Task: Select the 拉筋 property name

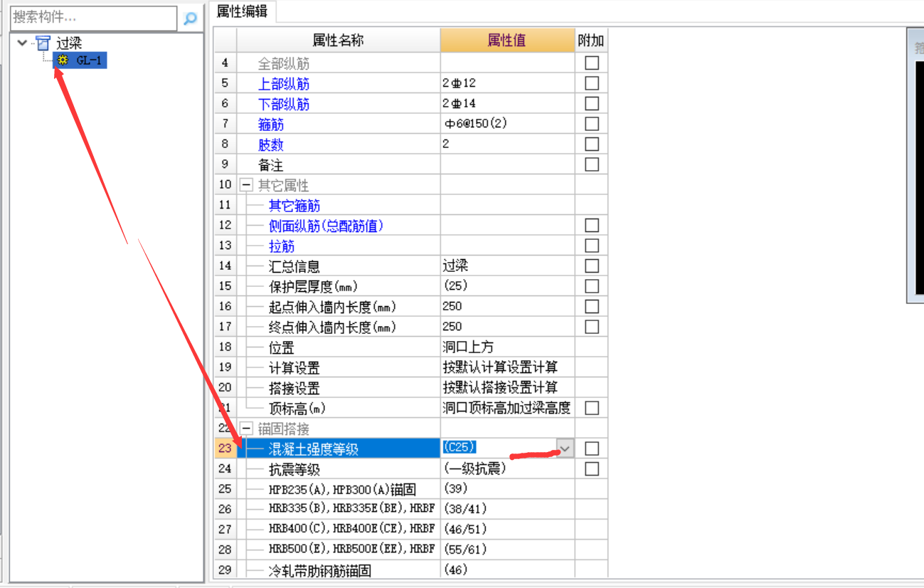Action: coord(282,246)
